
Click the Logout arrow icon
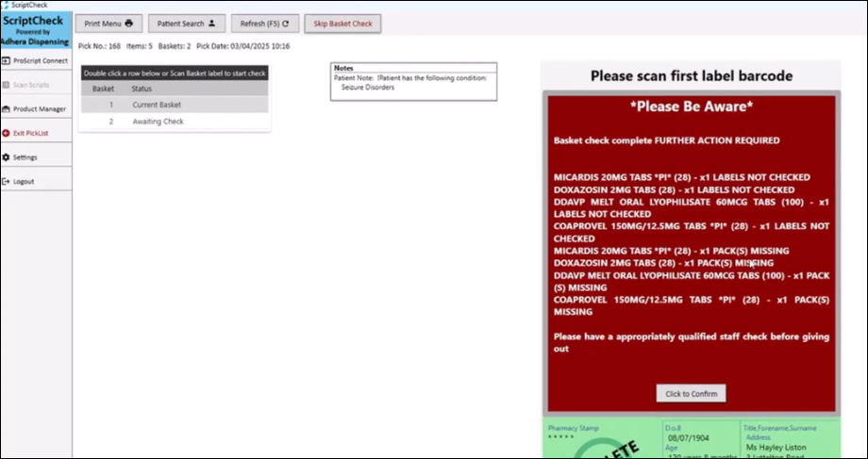pyautogui.click(x=6, y=181)
